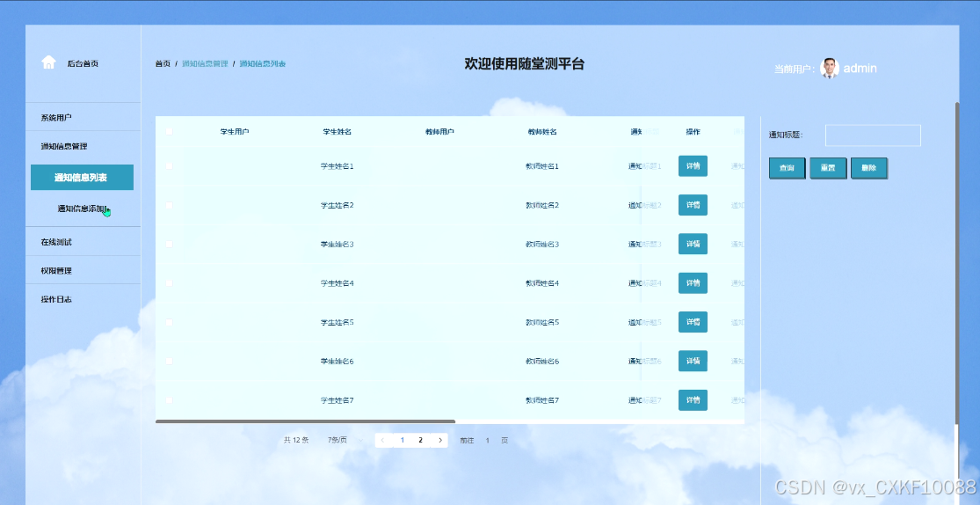Screen dimensions: 980x505
Task: Click the 教师用户 column header
Action: click(439, 131)
